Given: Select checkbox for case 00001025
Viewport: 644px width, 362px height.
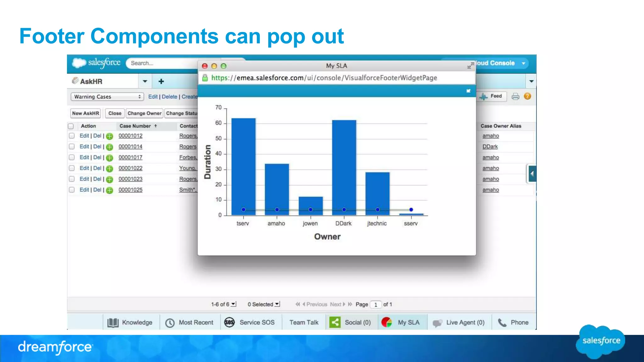Looking at the screenshot, I should (72, 190).
